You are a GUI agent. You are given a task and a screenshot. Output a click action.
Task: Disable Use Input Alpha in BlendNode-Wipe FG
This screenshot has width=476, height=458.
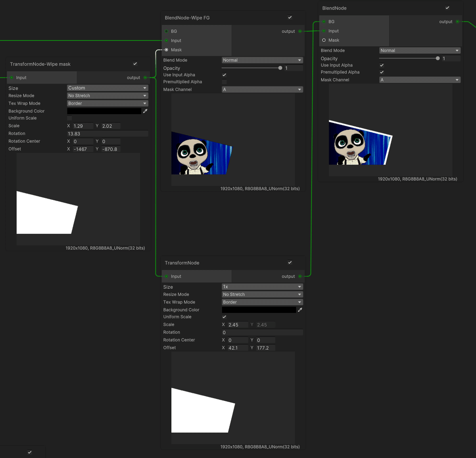pyautogui.click(x=225, y=75)
